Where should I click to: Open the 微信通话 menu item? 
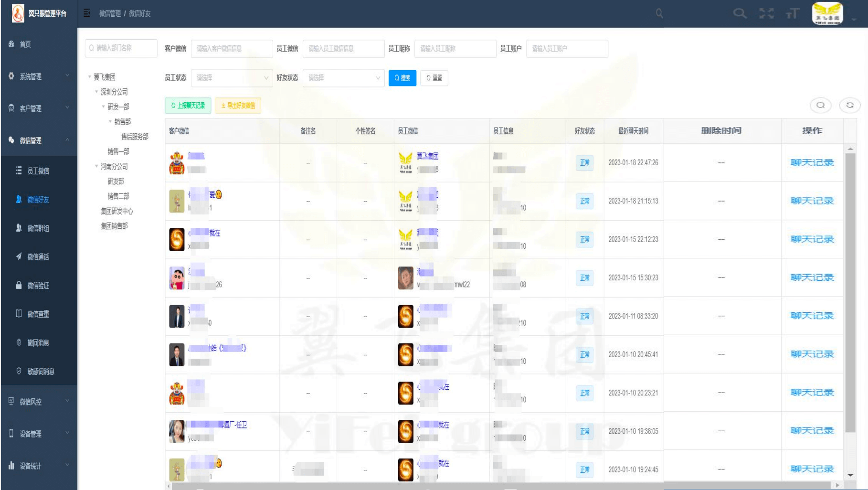click(39, 256)
